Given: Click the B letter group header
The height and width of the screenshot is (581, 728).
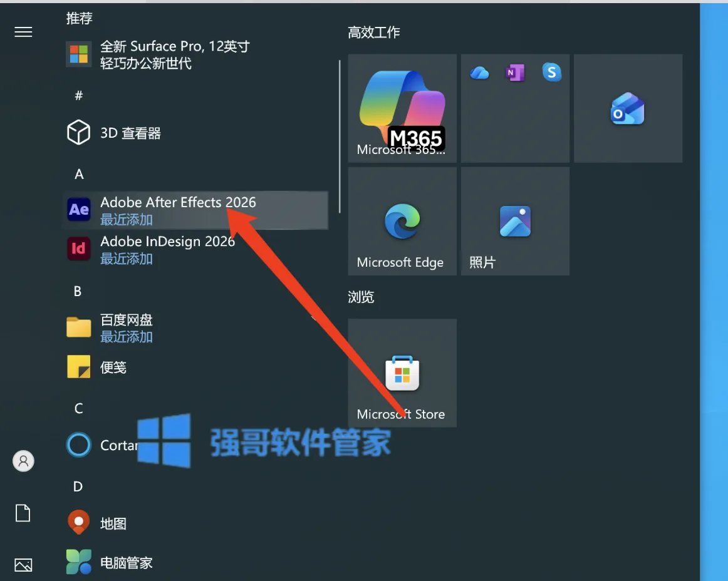Looking at the screenshot, I should (x=78, y=291).
